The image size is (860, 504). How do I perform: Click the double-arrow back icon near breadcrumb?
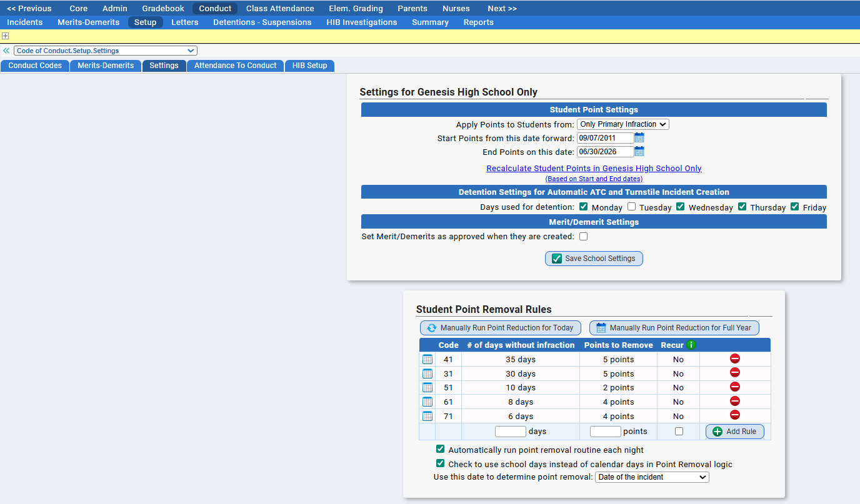coord(6,51)
